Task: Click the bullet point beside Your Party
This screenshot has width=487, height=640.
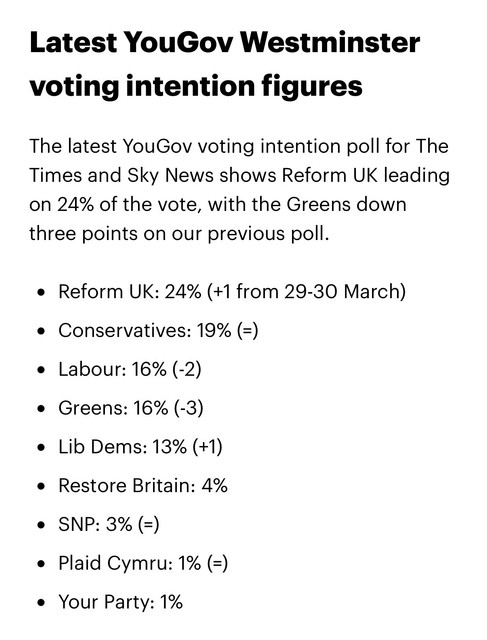Action: (x=40, y=603)
